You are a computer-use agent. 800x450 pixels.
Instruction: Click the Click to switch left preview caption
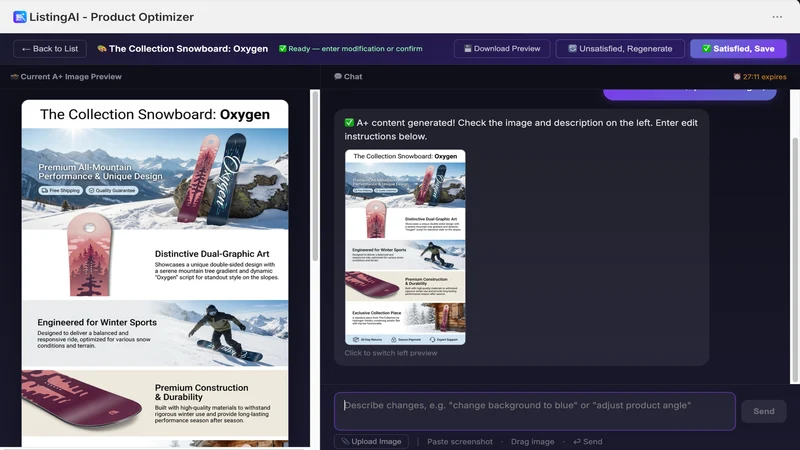391,353
